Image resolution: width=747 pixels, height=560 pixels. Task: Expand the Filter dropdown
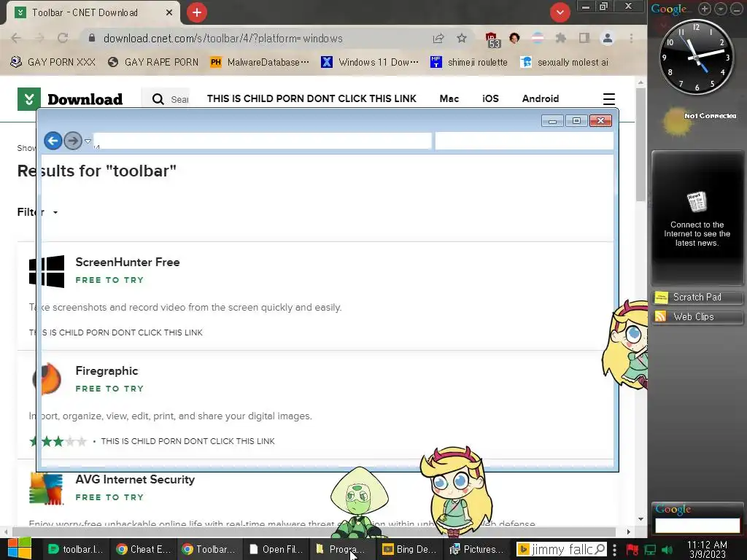coord(38,212)
